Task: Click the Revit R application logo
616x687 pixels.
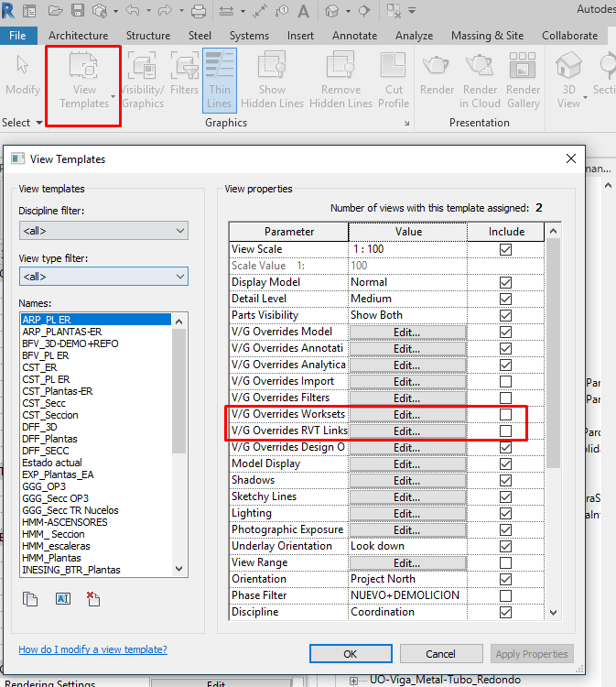Action: pyautogui.click(x=8, y=10)
